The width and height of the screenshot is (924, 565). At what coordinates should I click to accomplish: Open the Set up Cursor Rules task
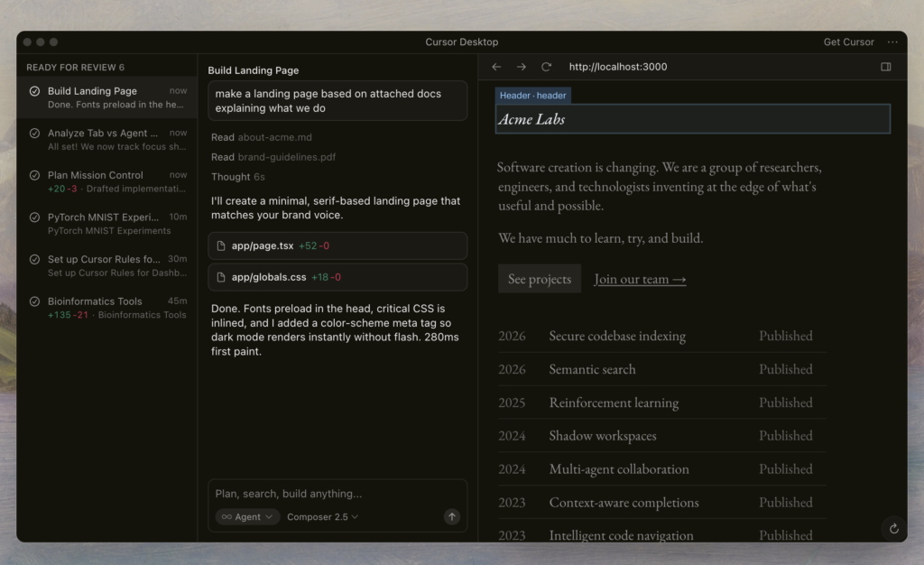click(106, 265)
